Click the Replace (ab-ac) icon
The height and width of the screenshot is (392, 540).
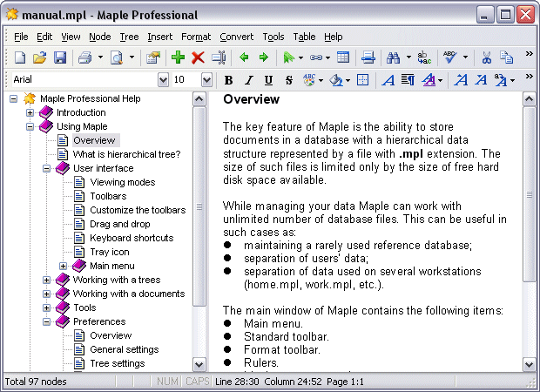point(424,57)
